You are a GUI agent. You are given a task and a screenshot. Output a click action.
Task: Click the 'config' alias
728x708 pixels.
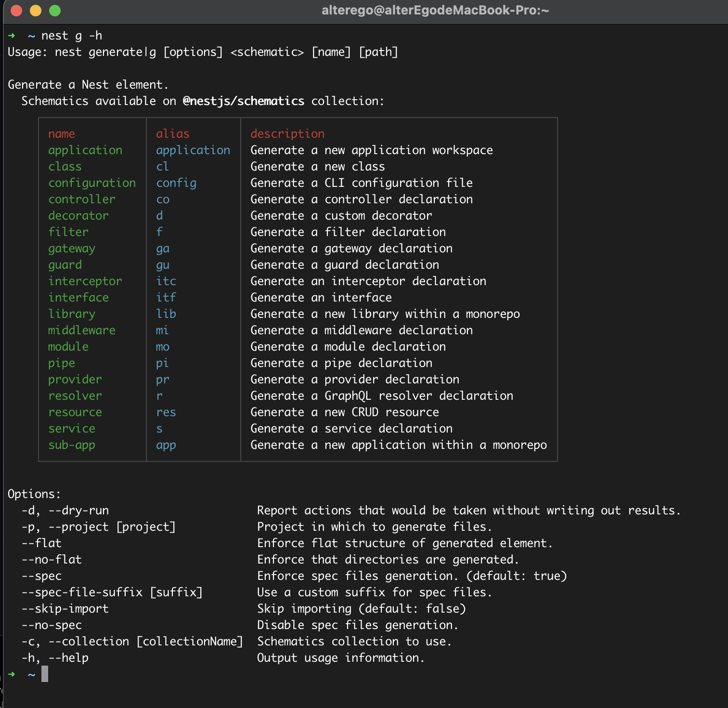coord(176,183)
